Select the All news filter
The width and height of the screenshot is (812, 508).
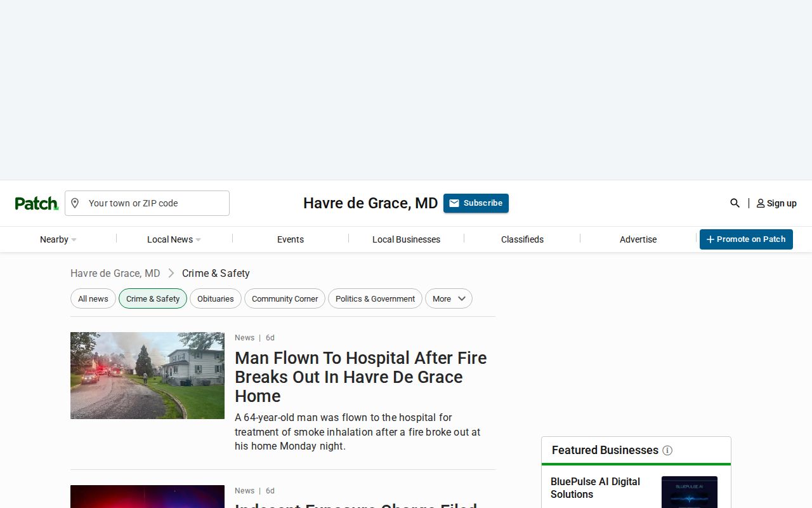93,299
